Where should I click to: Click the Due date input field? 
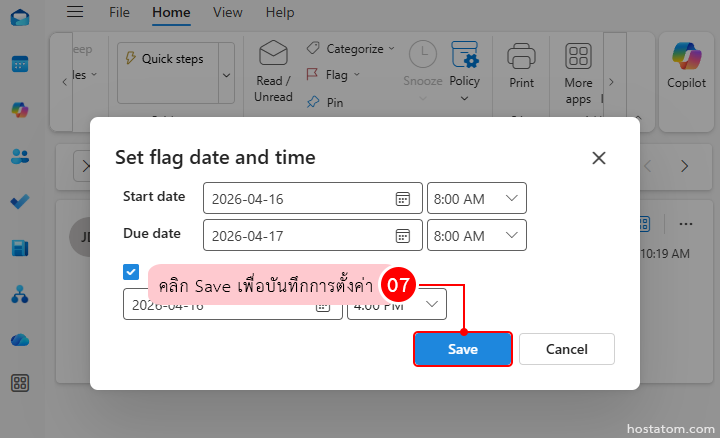click(312, 235)
